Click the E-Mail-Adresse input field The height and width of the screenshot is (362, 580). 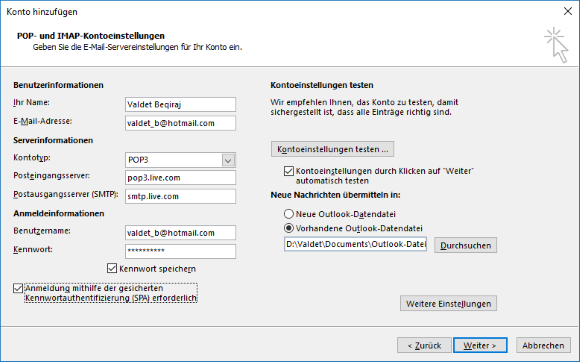click(x=180, y=123)
